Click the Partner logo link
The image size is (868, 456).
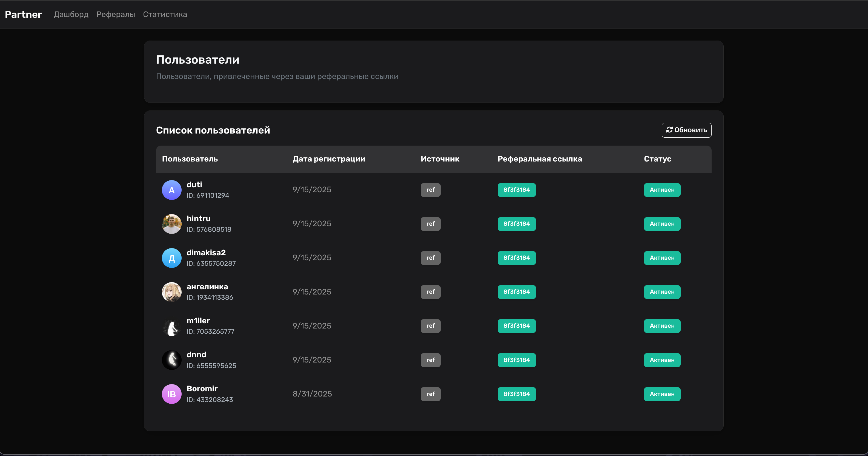(23, 15)
